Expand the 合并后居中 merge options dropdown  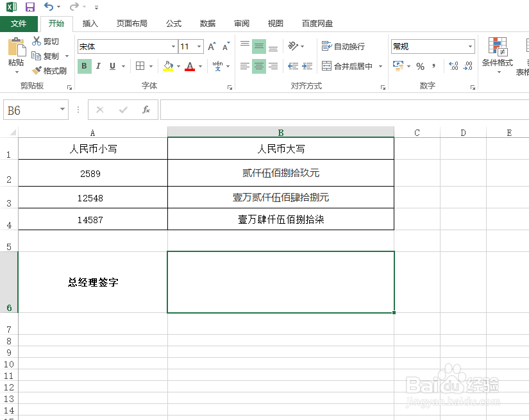click(380, 66)
